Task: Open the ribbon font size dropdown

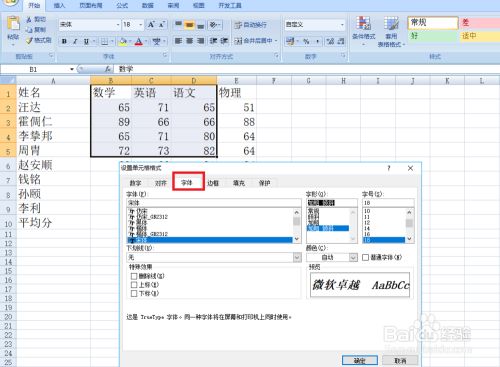Action: pyautogui.click(x=141, y=25)
